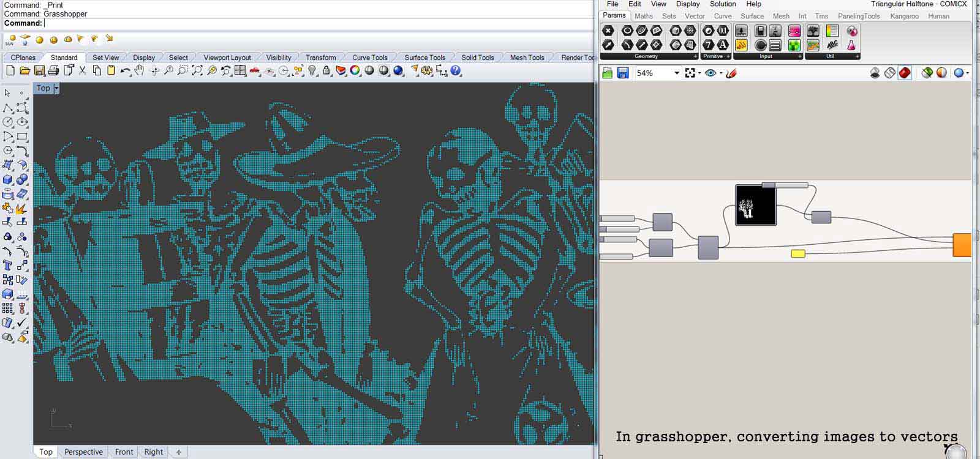Choose the Box solid tool
The height and width of the screenshot is (459, 980).
pyautogui.click(x=8, y=179)
